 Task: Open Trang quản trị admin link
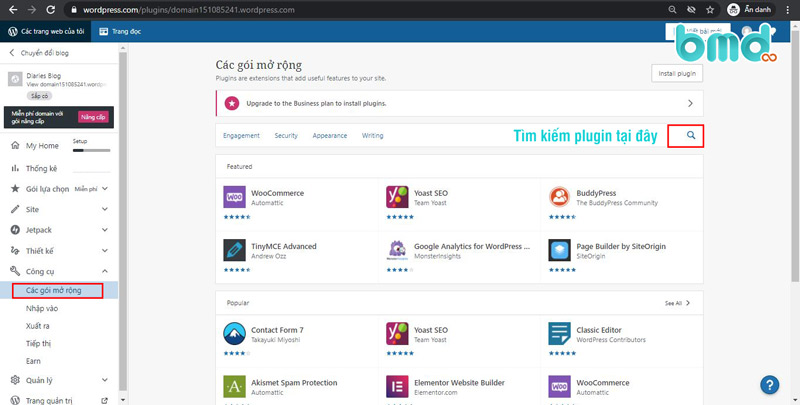coord(48,401)
